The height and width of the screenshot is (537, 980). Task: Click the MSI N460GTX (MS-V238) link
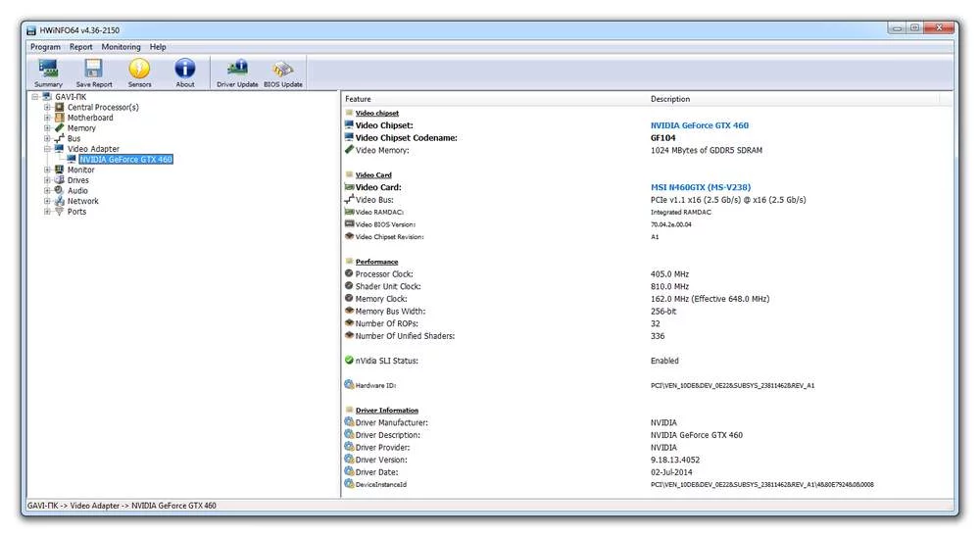point(701,187)
